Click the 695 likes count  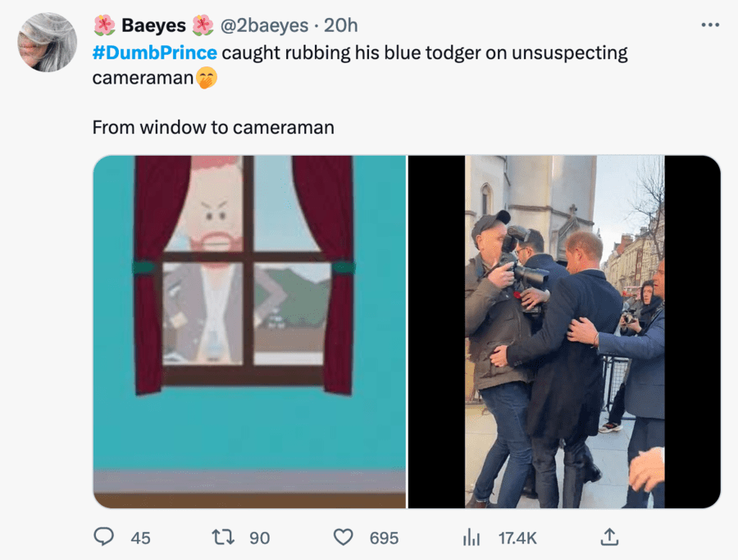tap(384, 538)
